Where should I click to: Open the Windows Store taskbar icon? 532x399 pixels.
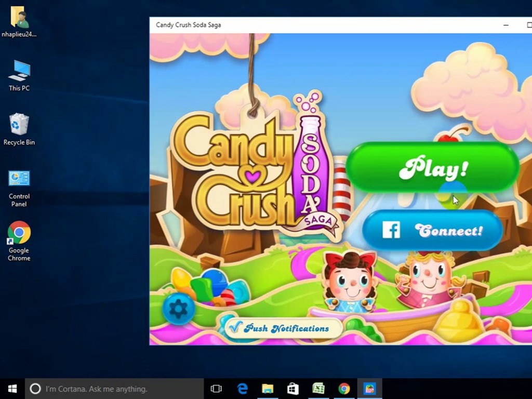293,389
